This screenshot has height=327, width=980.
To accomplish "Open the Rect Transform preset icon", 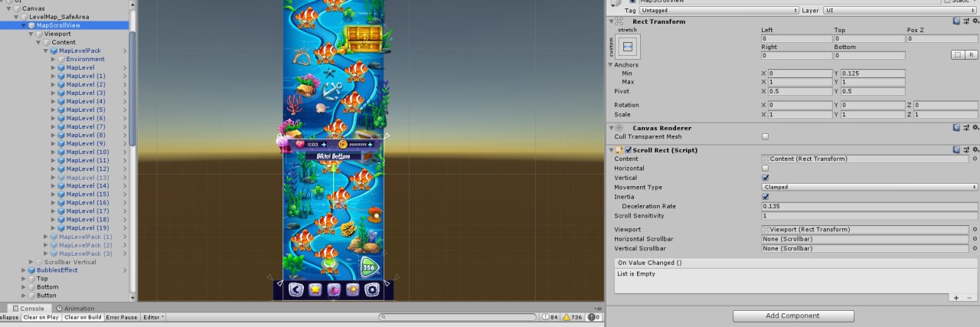I will click(x=965, y=21).
